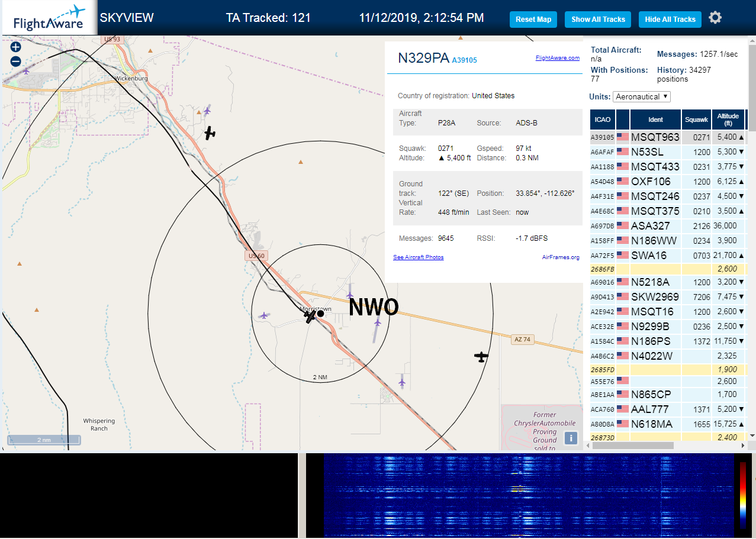Select the 26873D row
This screenshot has height=539, width=756.
tap(668, 437)
